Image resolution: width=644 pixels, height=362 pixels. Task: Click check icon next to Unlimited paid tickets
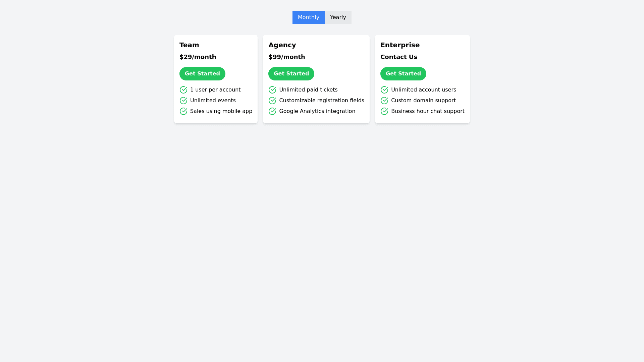pos(272,90)
